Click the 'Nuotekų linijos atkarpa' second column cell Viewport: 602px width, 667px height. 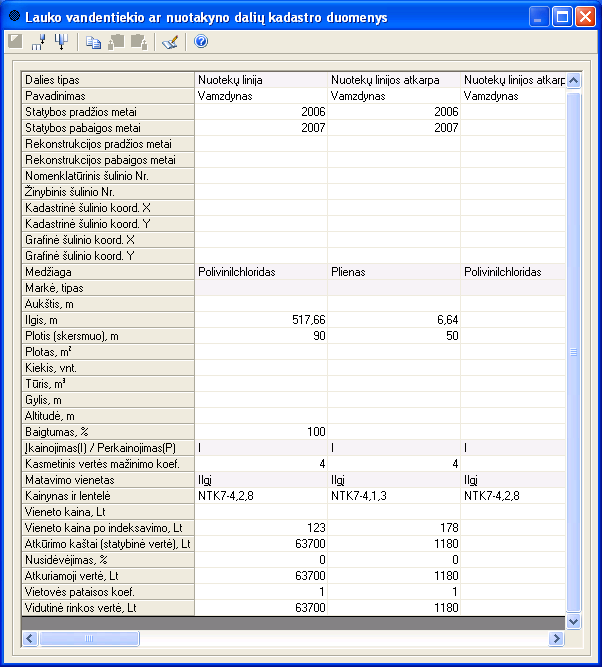coord(394,80)
